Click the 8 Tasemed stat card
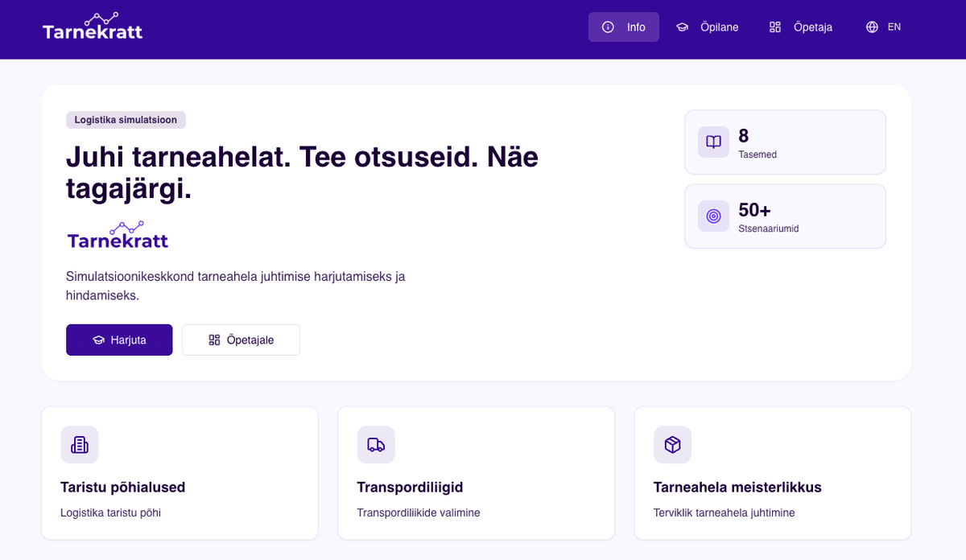This screenshot has width=966, height=560. 785,142
